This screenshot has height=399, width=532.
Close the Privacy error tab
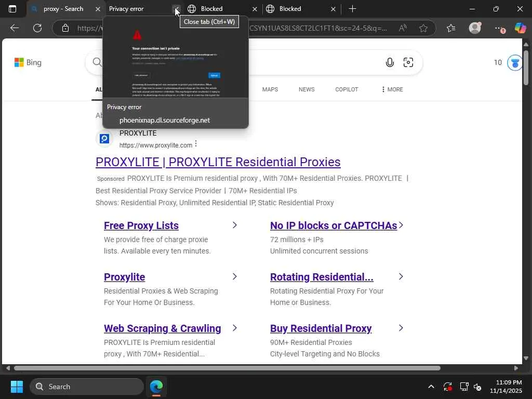pos(176,9)
